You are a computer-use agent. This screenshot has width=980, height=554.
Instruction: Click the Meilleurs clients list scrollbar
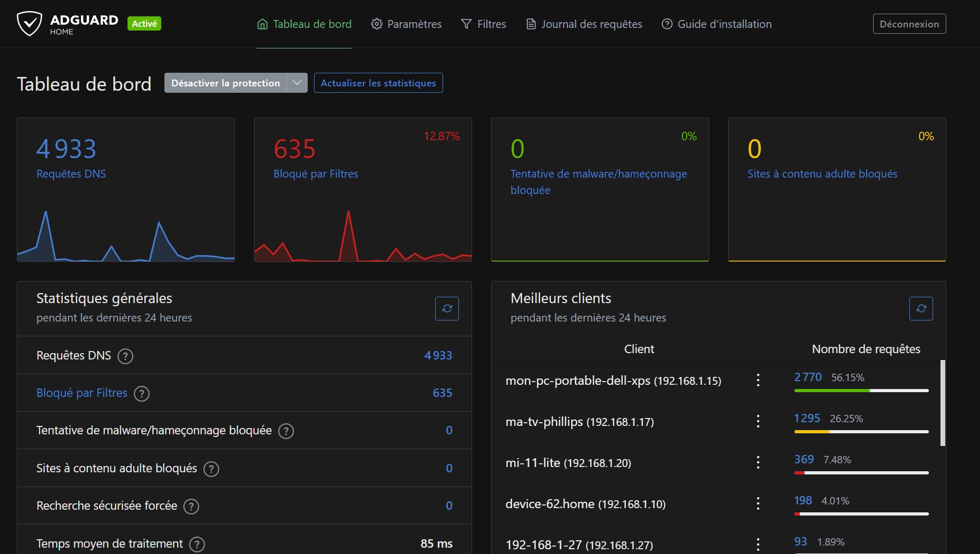(943, 403)
